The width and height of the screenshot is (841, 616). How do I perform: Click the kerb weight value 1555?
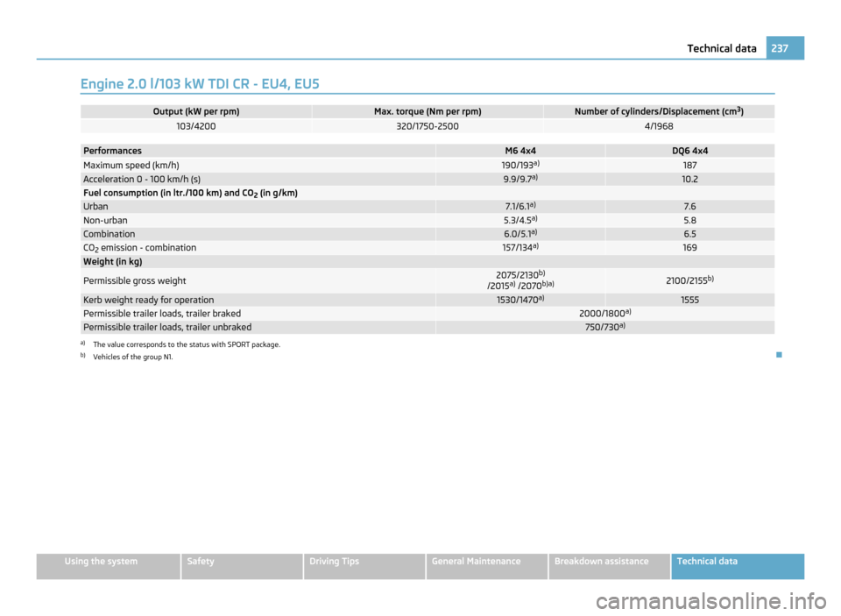(689, 300)
